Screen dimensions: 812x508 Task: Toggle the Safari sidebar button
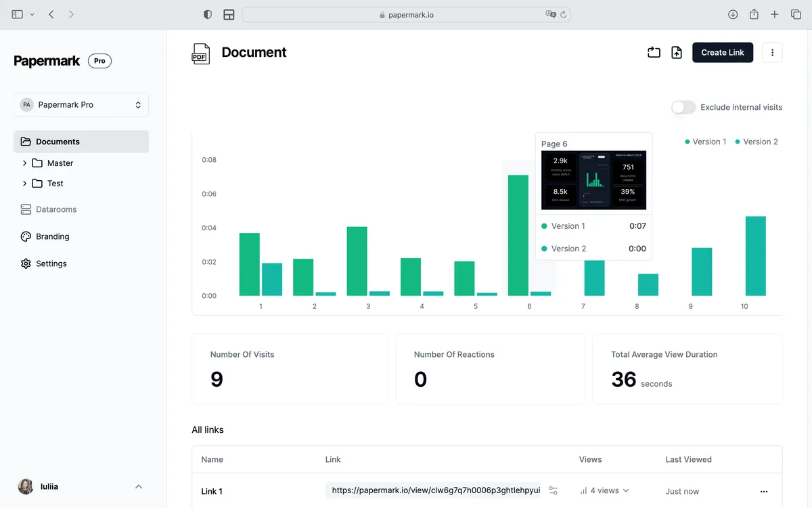click(x=18, y=14)
